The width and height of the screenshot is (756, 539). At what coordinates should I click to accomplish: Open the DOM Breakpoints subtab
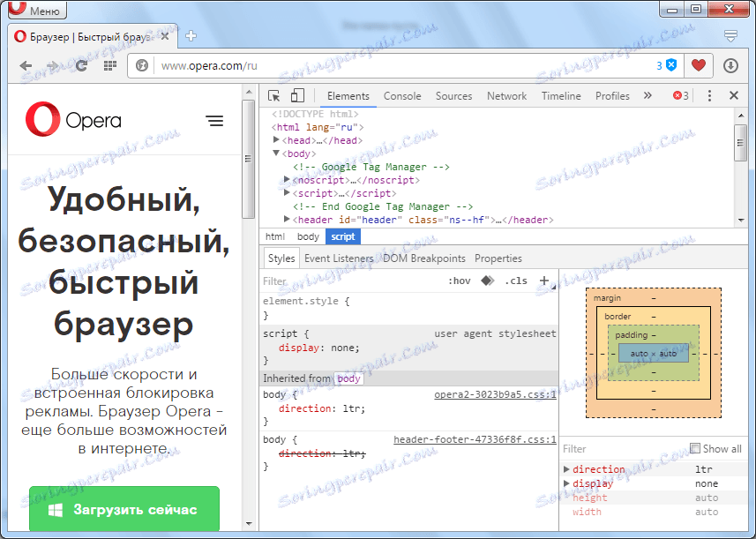424,258
